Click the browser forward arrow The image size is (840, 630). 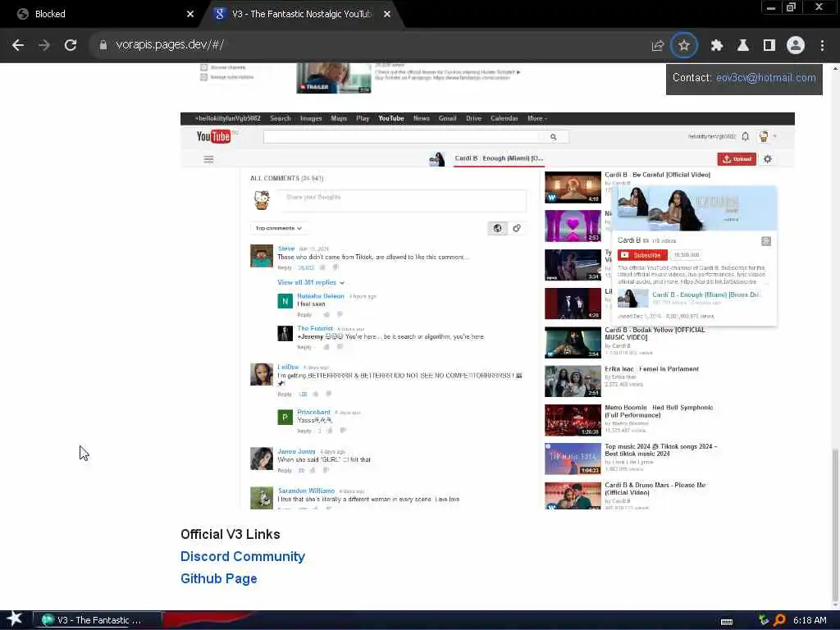[x=44, y=46]
